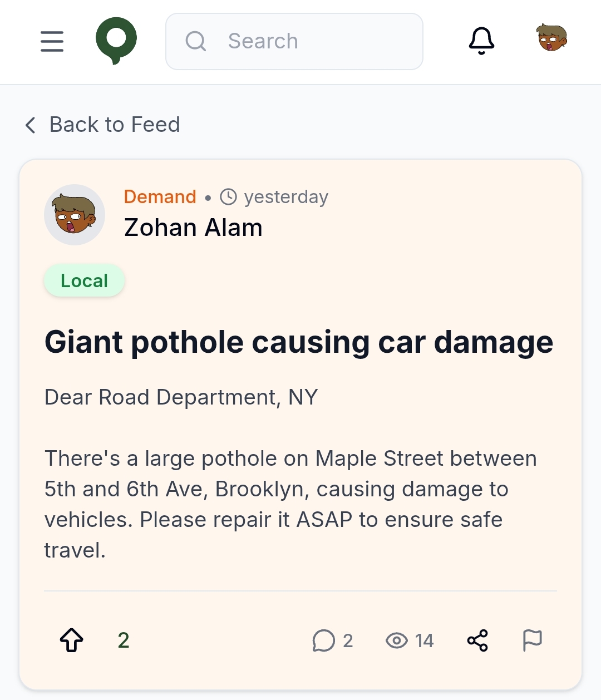The width and height of the screenshot is (601, 700).
Task: Share the post via share icon
Action: pyautogui.click(x=477, y=640)
